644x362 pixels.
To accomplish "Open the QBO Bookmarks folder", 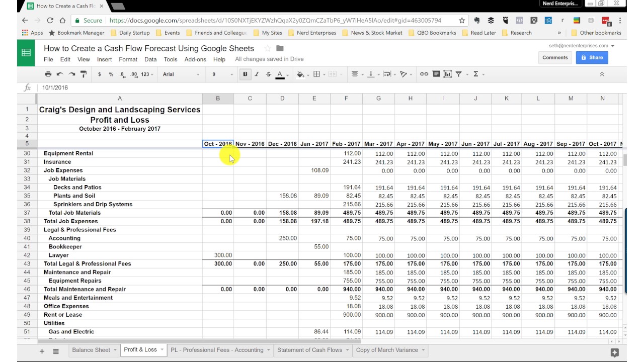I will tap(432, 33).
